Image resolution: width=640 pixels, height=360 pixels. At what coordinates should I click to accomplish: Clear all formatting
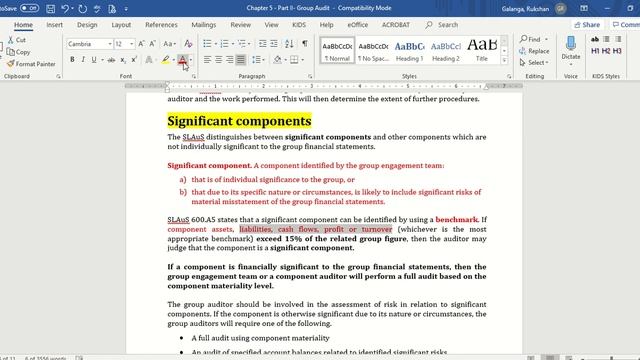188,44
